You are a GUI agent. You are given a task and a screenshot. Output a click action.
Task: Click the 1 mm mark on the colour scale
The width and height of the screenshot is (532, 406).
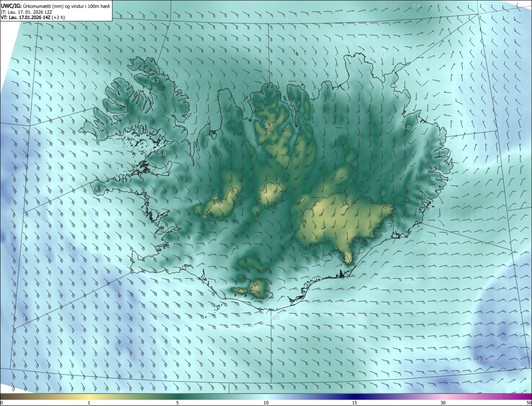pyautogui.click(x=89, y=403)
